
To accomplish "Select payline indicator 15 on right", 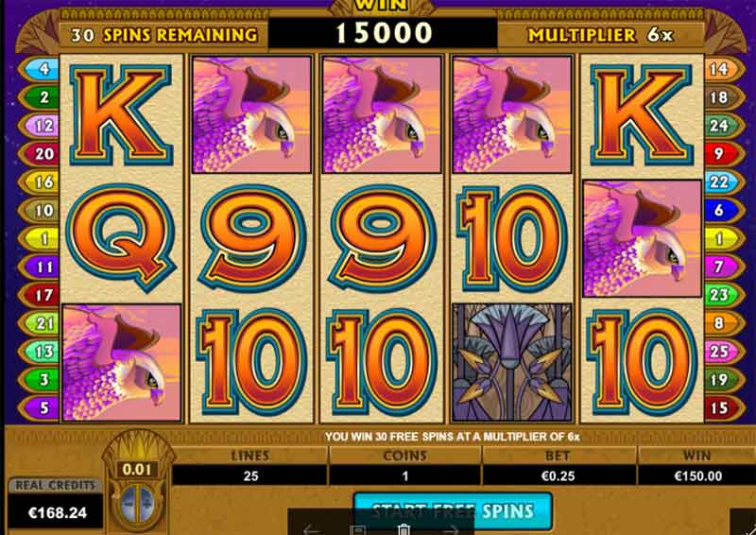I will [x=724, y=408].
